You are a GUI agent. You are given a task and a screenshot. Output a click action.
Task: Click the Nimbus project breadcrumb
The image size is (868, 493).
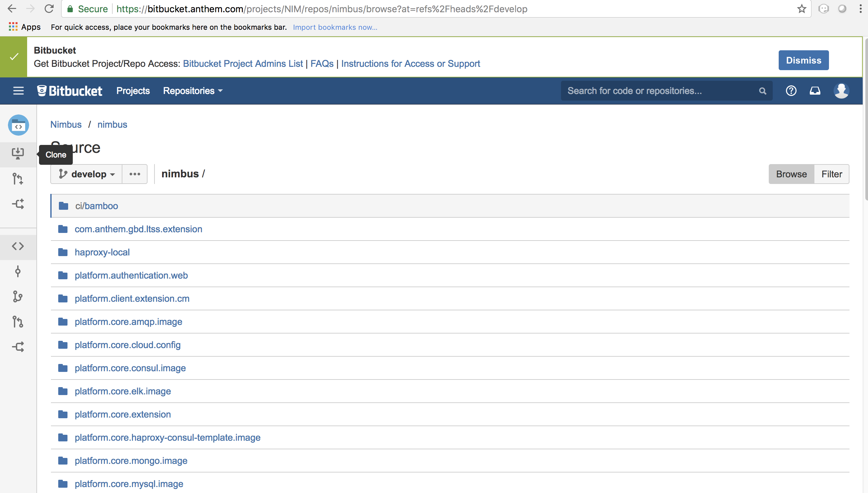(66, 125)
